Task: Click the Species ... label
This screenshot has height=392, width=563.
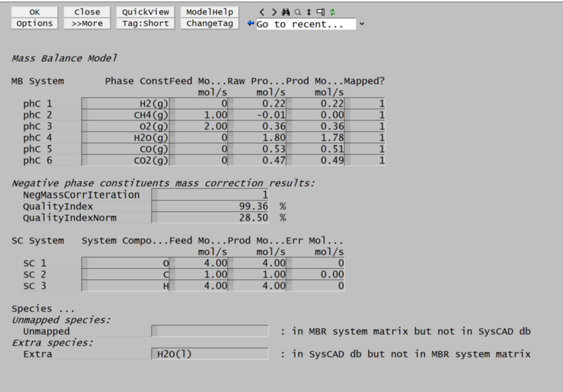Action: (x=43, y=309)
